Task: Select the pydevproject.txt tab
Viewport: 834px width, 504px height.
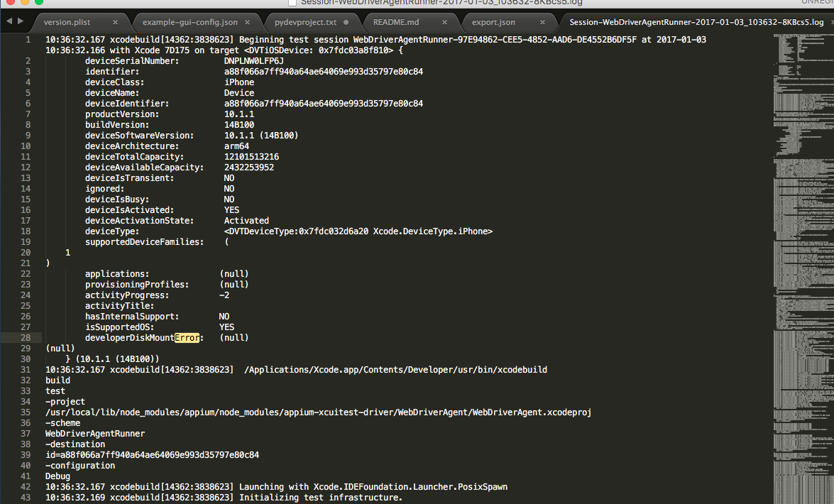Action: pos(305,22)
